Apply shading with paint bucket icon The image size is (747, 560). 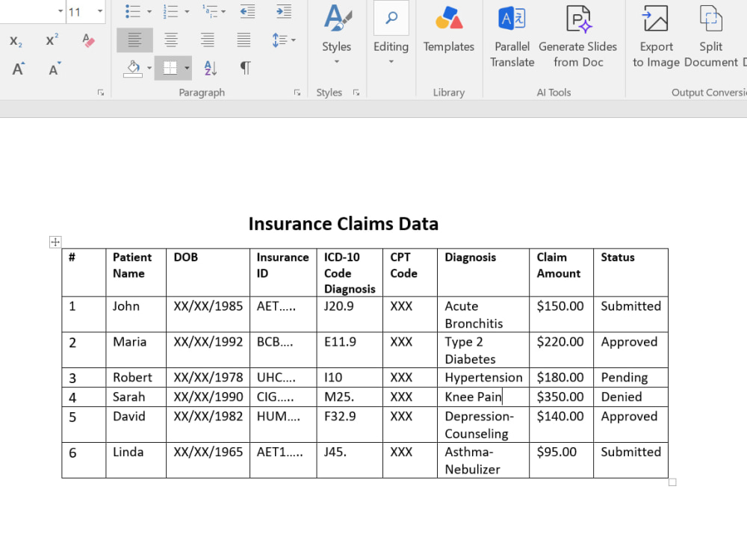133,68
